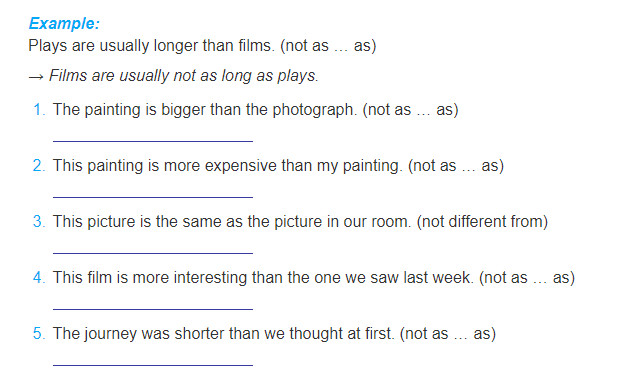Click the '(not different from)' hint text
618x390 pixels.
[482, 222]
